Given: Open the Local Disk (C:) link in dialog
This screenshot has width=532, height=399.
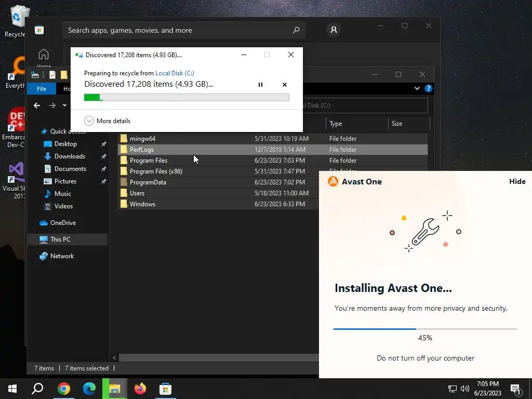Looking at the screenshot, I should pos(175,73).
